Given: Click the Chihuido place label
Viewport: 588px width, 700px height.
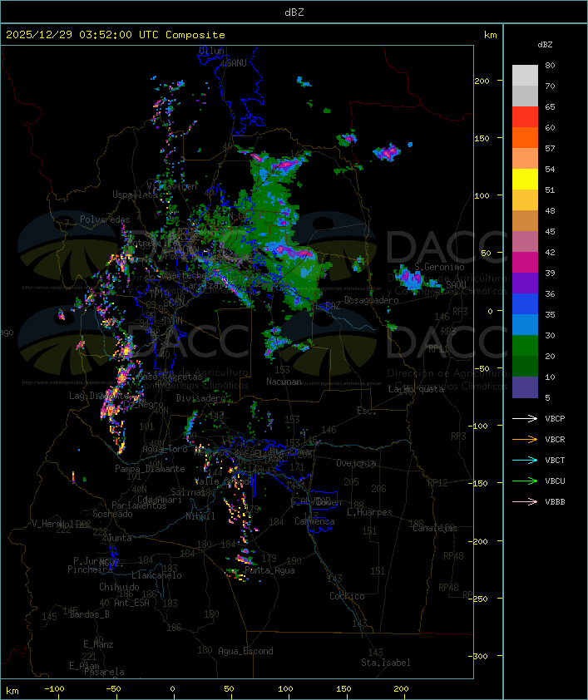Looking at the screenshot, I should pyautogui.click(x=119, y=587).
